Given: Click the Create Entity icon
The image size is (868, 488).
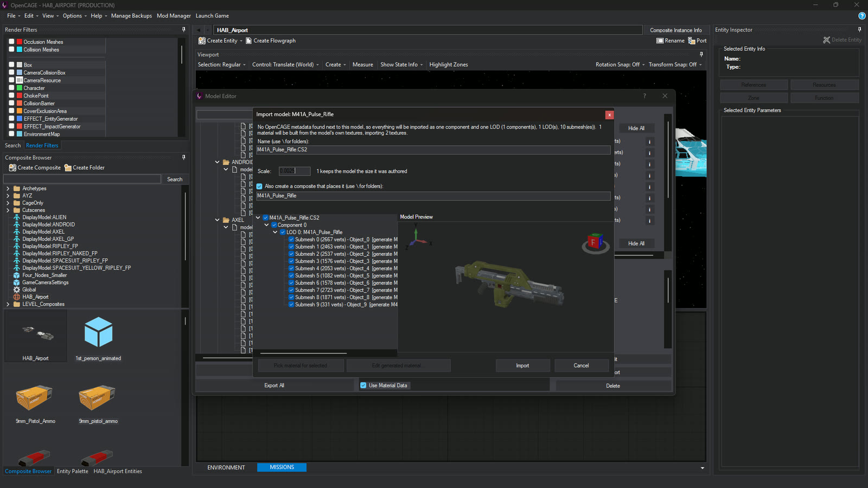Looking at the screenshot, I should tap(202, 41).
